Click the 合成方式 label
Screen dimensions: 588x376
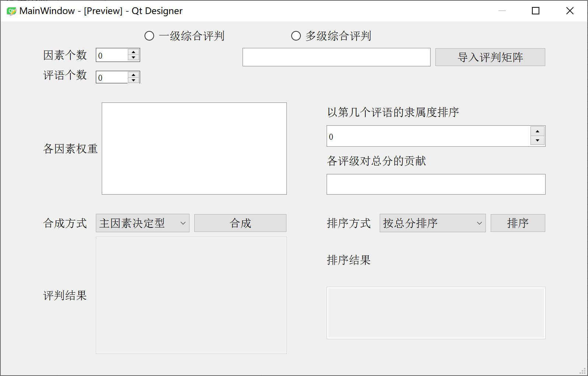(65, 223)
